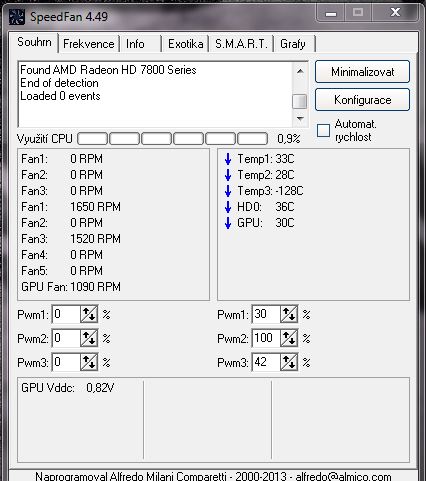Click the Minimalizovat button
Screen dimensions: 426x481
362,72
